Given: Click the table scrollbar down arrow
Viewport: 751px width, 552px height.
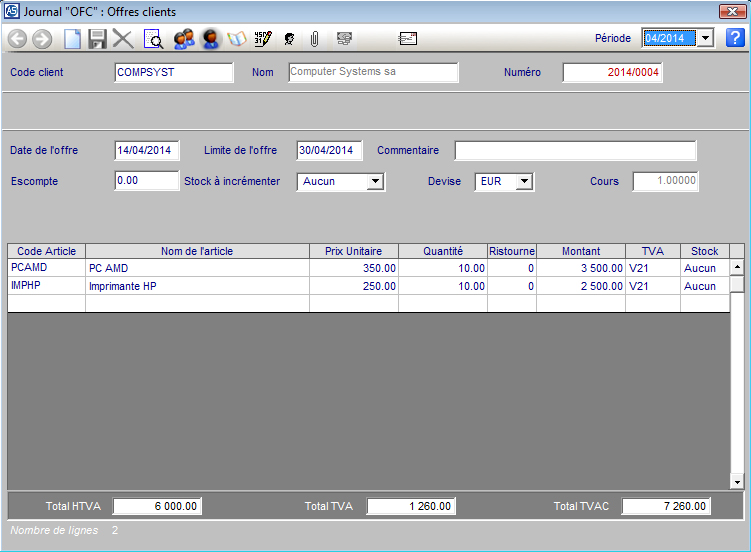Looking at the screenshot, I should (x=737, y=482).
